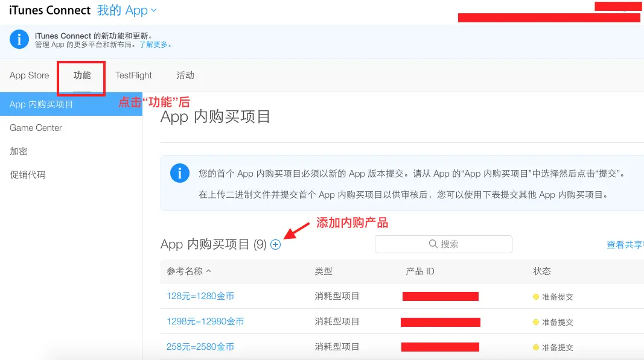
Task: Select App 内购买项目 in sidebar
Action: point(71,104)
